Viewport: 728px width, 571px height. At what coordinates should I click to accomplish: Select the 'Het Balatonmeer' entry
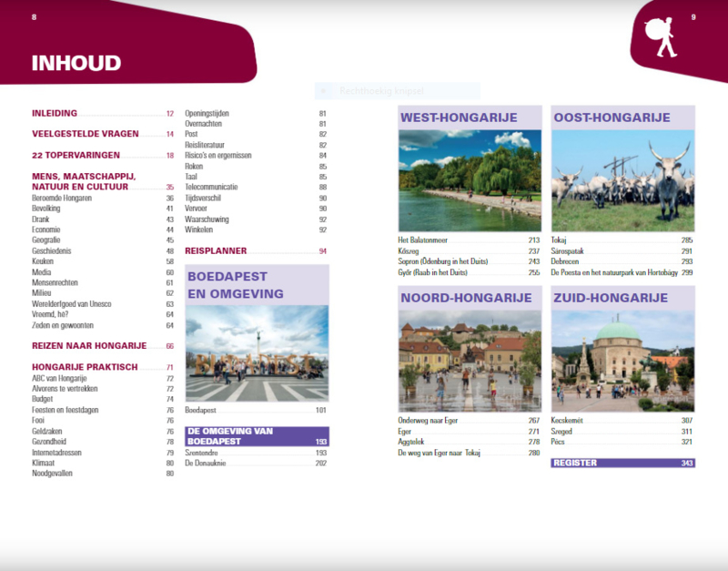[x=469, y=240]
